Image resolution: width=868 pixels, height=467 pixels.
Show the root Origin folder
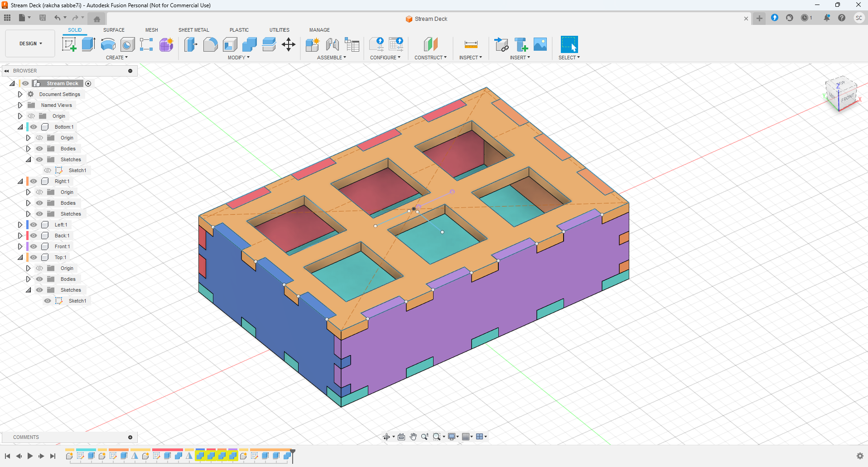(x=31, y=116)
